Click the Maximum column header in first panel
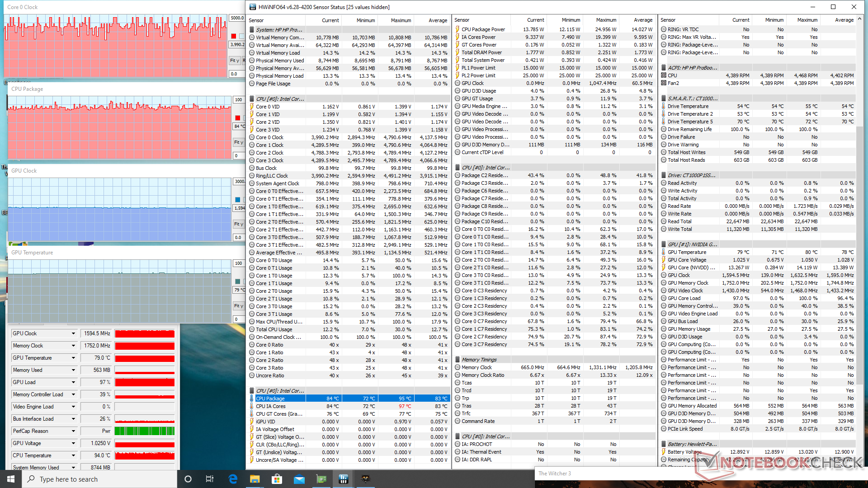Image resolution: width=868 pixels, height=488 pixels. point(401,20)
